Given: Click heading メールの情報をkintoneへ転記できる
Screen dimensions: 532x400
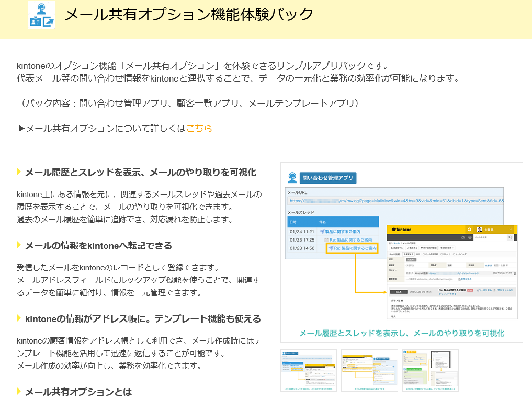Looking at the screenshot, I should tap(98, 246).
